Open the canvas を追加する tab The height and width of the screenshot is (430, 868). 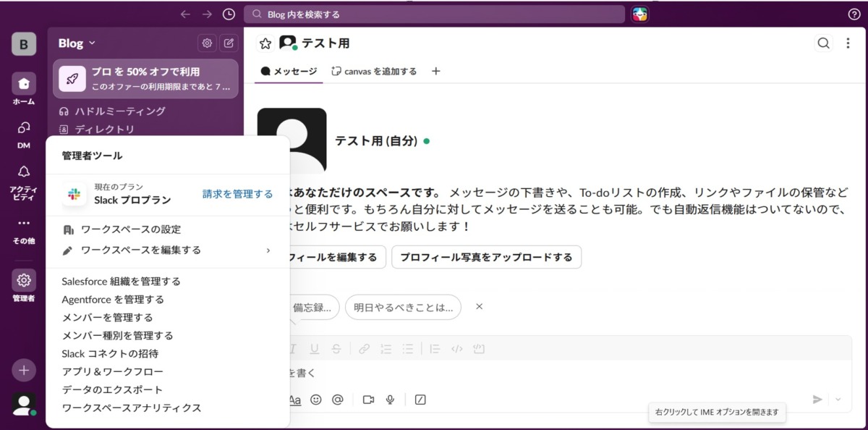pyautogui.click(x=374, y=71)
